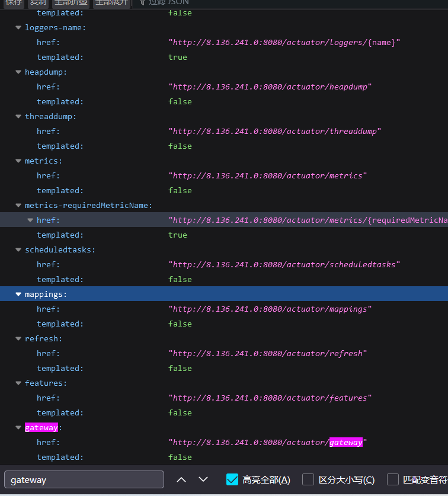Viewport: 448px width, 496px height.
Task: Click the false value under mappings
Action: click(180, 324)
